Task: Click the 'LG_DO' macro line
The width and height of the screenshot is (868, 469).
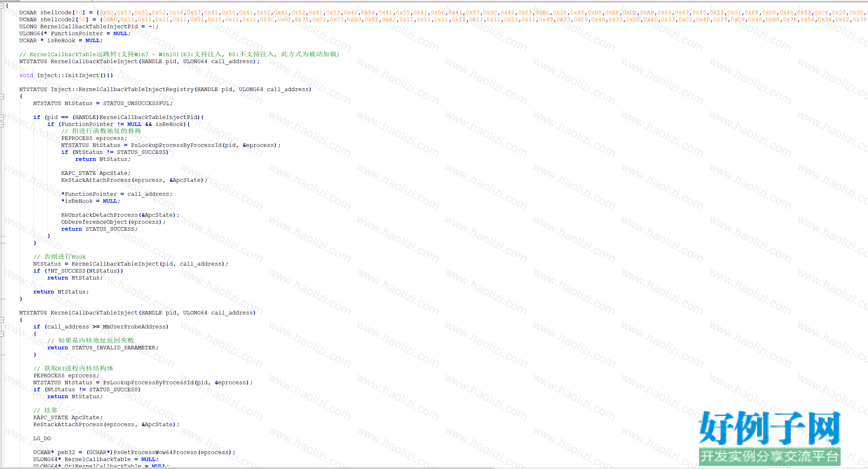Action: (42, 439)
